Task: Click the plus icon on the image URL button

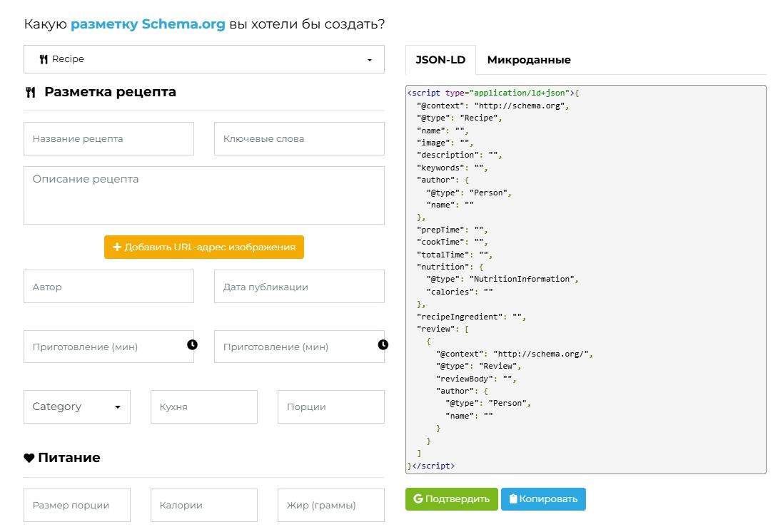Action: [x=117, y=247]
